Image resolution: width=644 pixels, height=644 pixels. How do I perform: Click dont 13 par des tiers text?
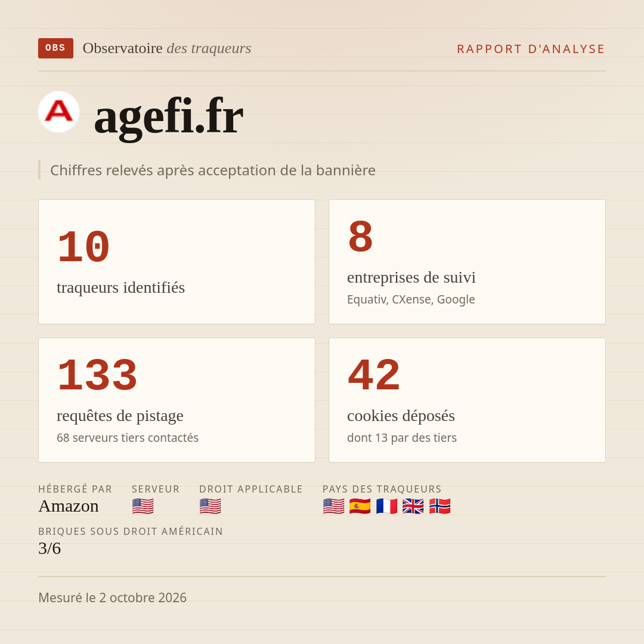pyautogui.click(x=402, y=438)
